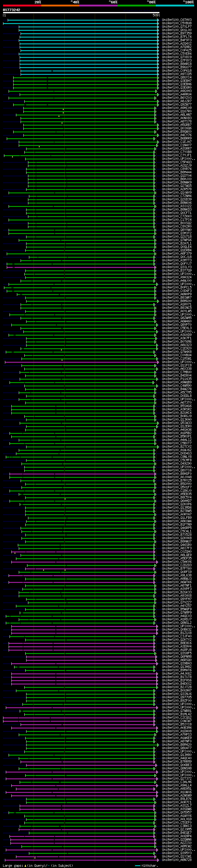Select hit label UniRef100_P11435

coord(177,379)
